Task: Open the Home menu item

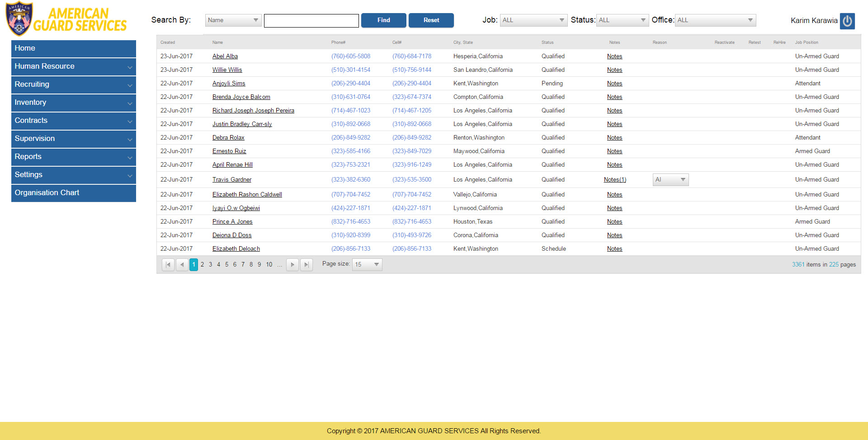Action: 73,48
